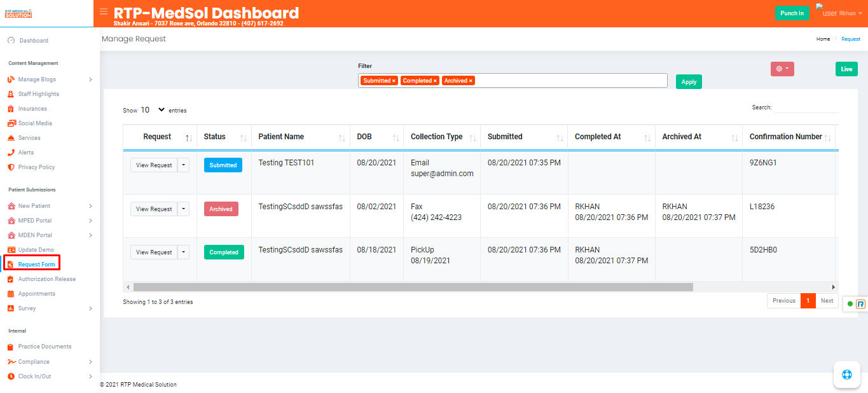View Request for Testing TEST101

(154, 165)
